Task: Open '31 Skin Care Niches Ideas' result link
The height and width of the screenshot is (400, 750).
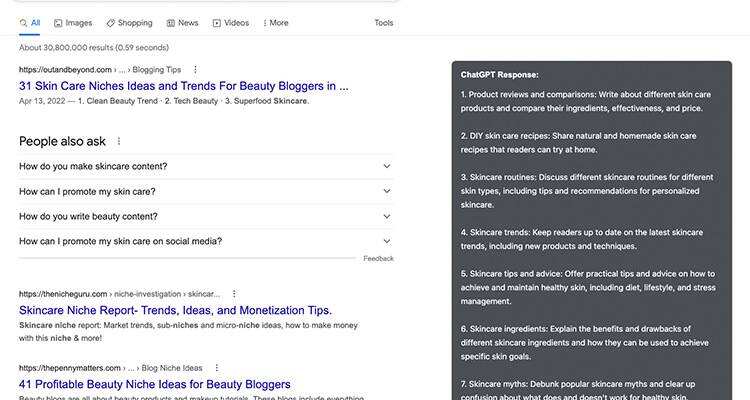Action: [x=183, y=86]
